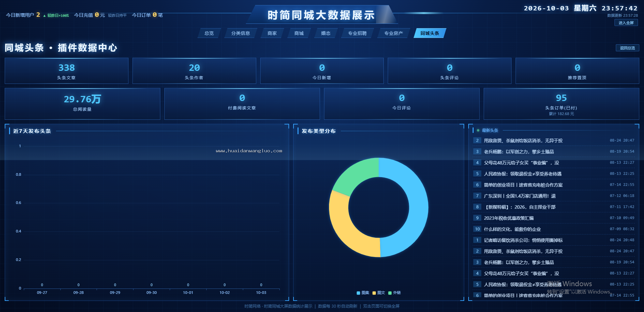Click the footer text 双击页面可切换全屏
Viewport: 644px width, 312px height.
tap(381, 306)
